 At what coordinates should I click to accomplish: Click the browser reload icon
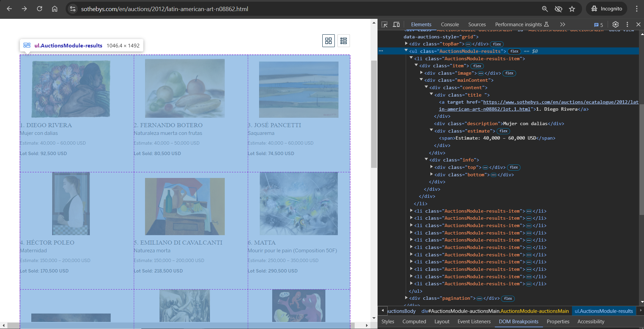click(39, 9)
